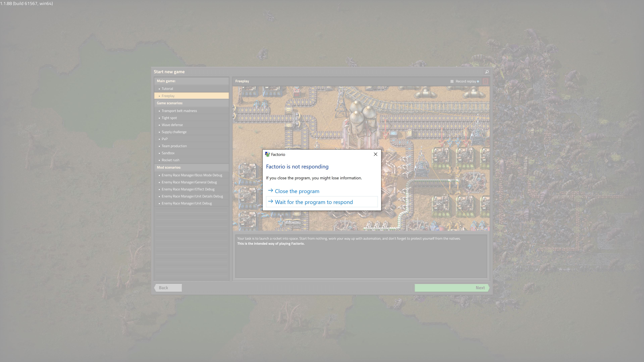Enable the Record replay checkbox

(452, 81)
